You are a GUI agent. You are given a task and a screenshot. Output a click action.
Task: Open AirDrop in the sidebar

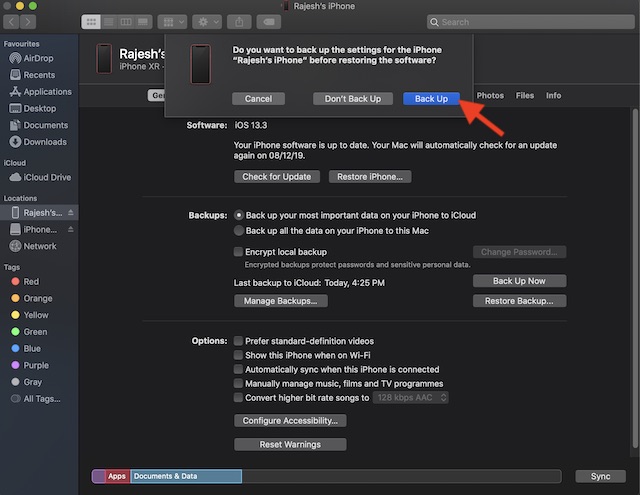39,58
